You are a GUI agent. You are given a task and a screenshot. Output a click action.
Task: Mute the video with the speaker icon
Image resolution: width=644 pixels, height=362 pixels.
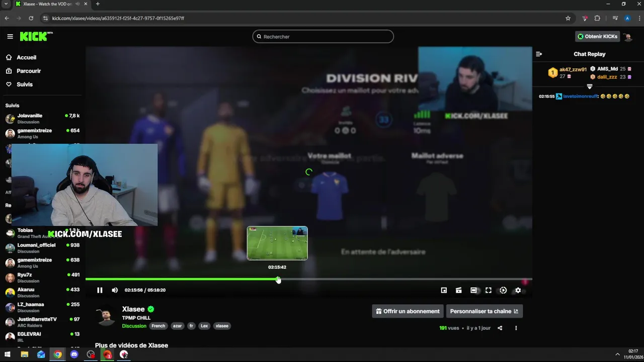point(115,290)
